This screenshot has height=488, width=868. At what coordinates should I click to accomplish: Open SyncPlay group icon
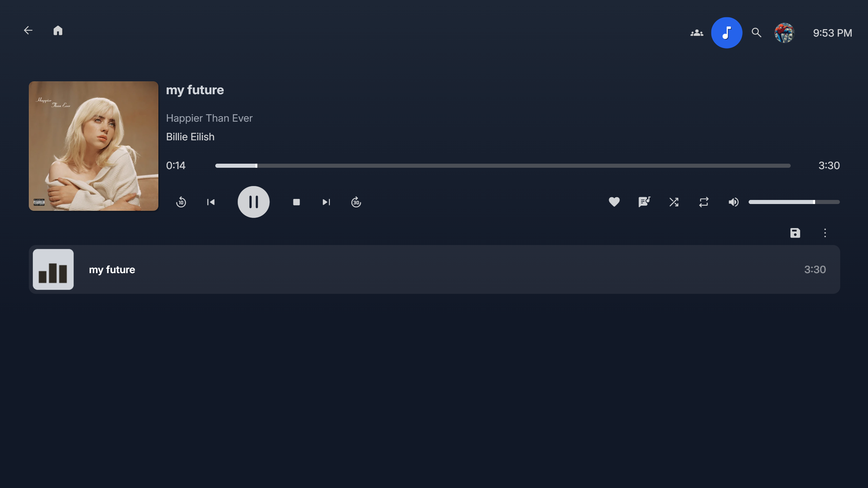click(697, 33)
